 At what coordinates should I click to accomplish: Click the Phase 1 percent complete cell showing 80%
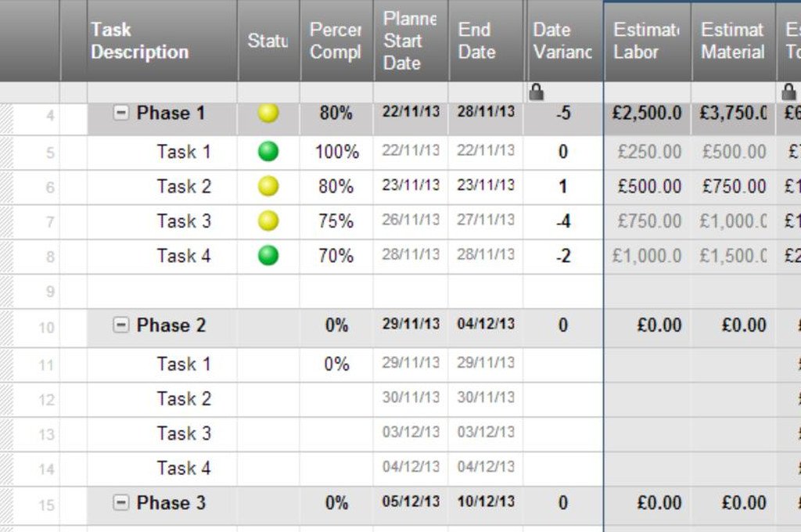point(336,113)
